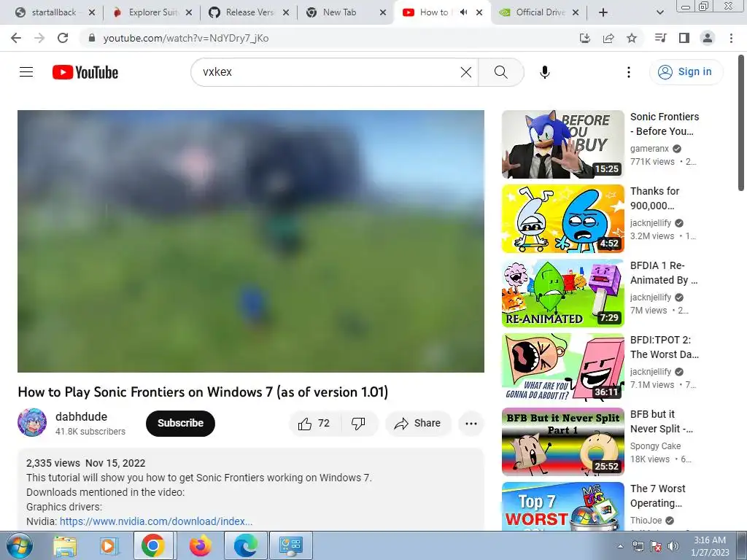The height and width of the screenshot is (560, 747).
Task: Close the startallback tab
Action: [x=92, y=12]
